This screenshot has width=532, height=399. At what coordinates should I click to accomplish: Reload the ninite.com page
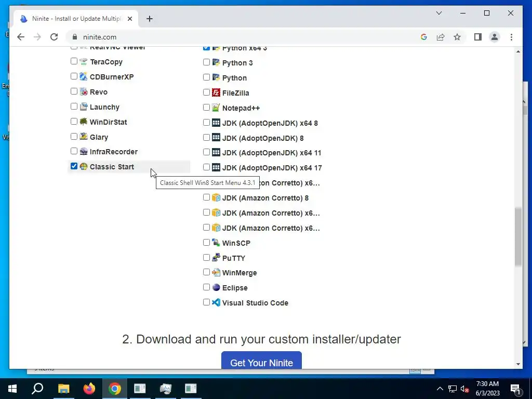pos(54,37)
